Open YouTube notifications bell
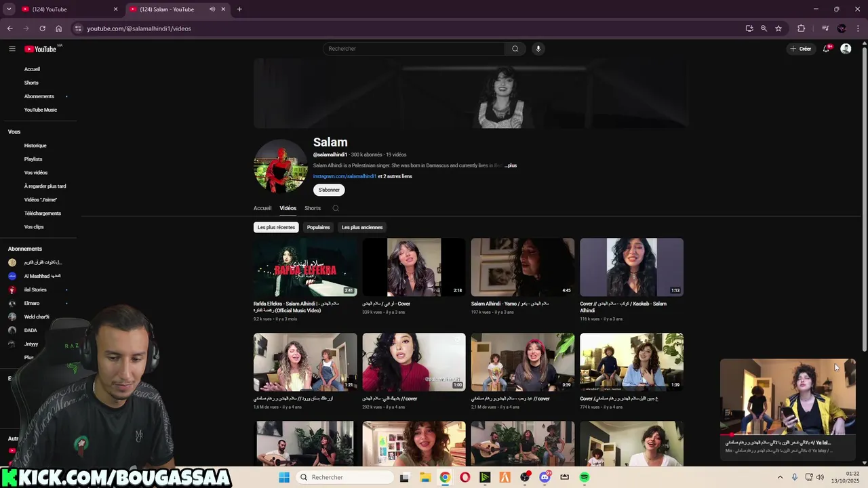The width and height of the screenshot is (868, 488). [x=826, y=49]
